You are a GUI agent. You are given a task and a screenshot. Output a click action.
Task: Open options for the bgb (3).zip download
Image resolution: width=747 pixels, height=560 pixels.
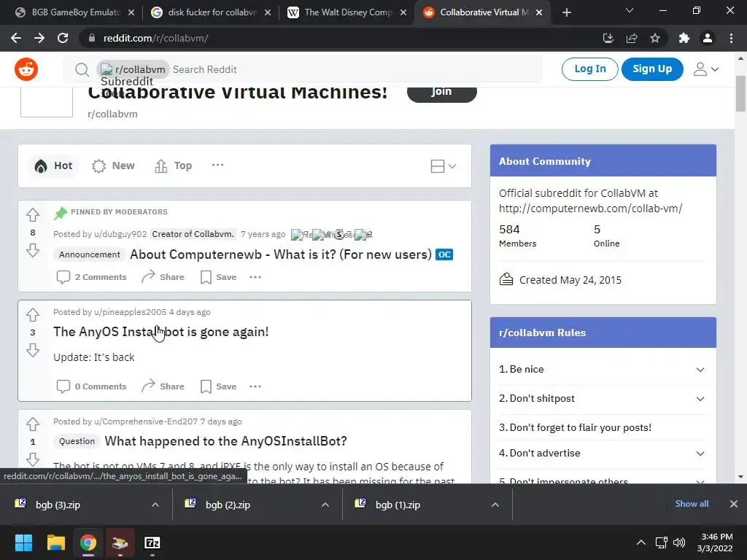[155, 505]
